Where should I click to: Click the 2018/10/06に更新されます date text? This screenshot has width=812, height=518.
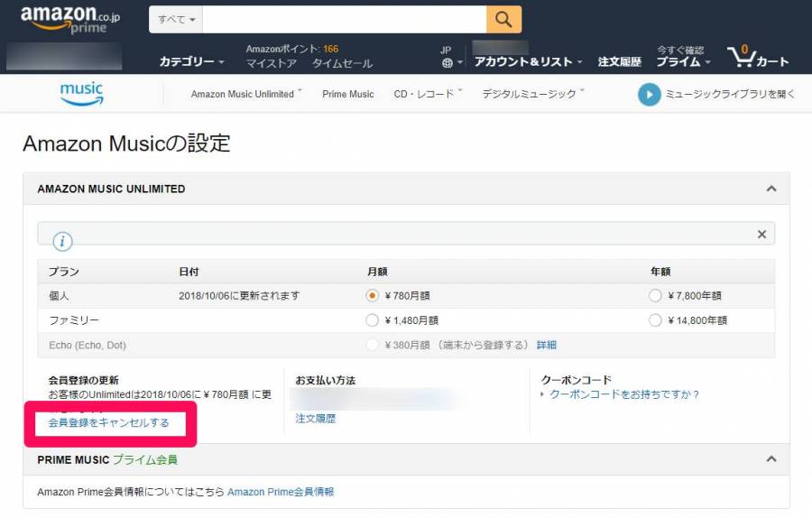[239, 296]
